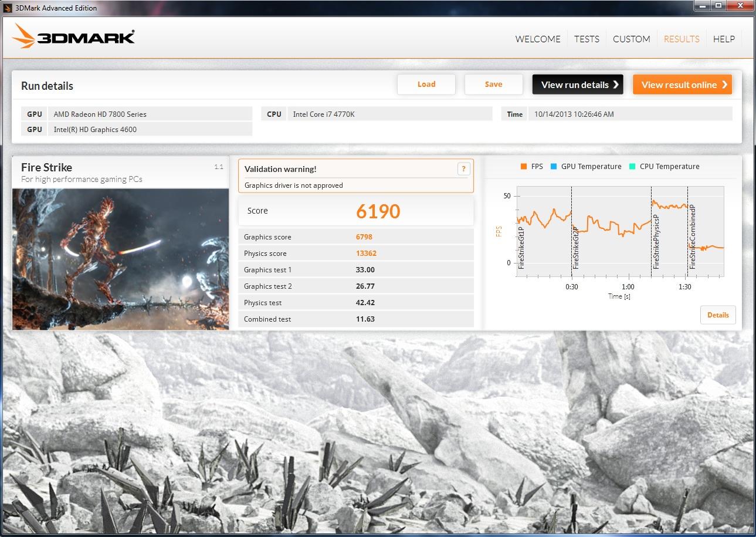
Task: Click the 3DMark logo
Action: coord(73,36)
